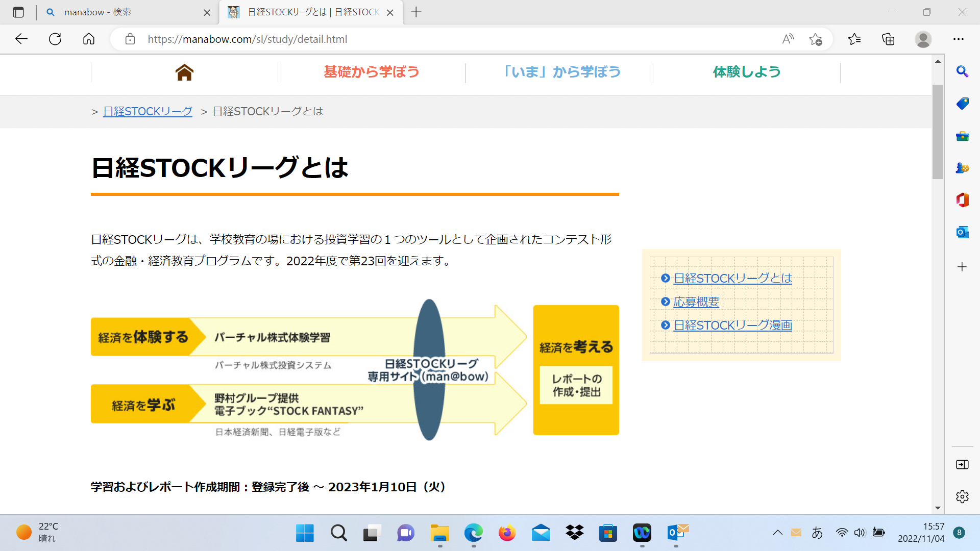The image size is (980, 551).
Task: Click the page vertical scrollbar thumb
Action: [x=938, y=132]
